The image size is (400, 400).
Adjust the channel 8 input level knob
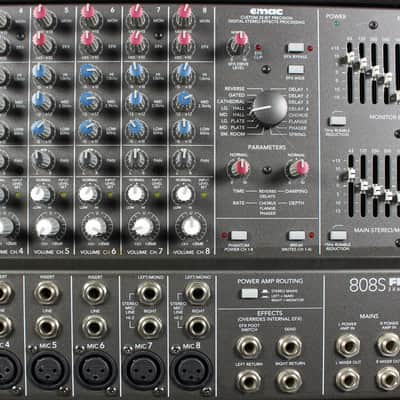coord(184,194)
